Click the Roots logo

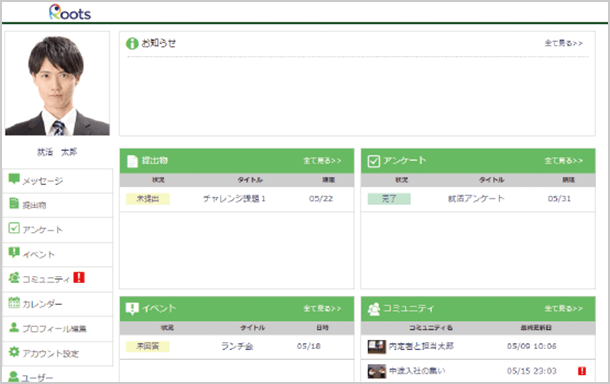click(70, 12)
